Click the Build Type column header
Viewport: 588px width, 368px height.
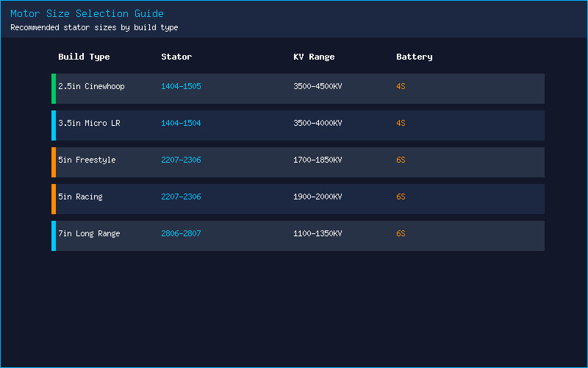pyautogui.click(x=84, y=57)
